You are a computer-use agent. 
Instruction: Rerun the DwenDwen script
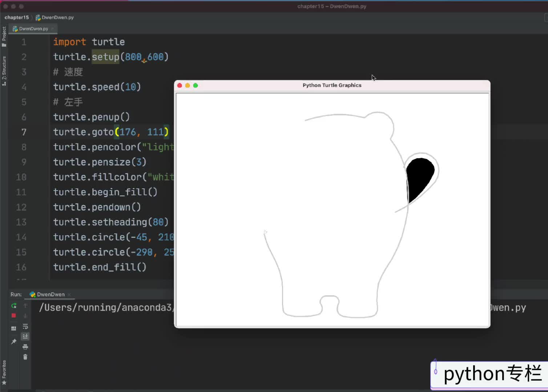tap(14, 306)
